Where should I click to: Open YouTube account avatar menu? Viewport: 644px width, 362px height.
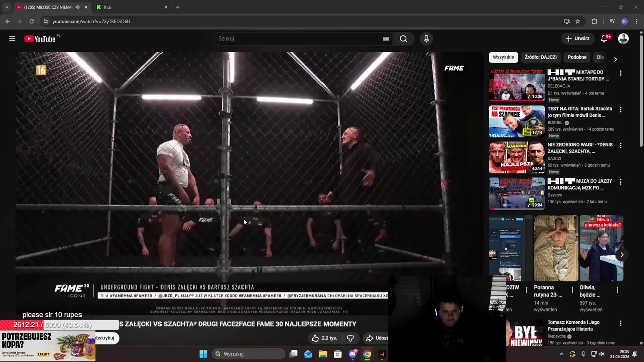click(x=623, y=39)
